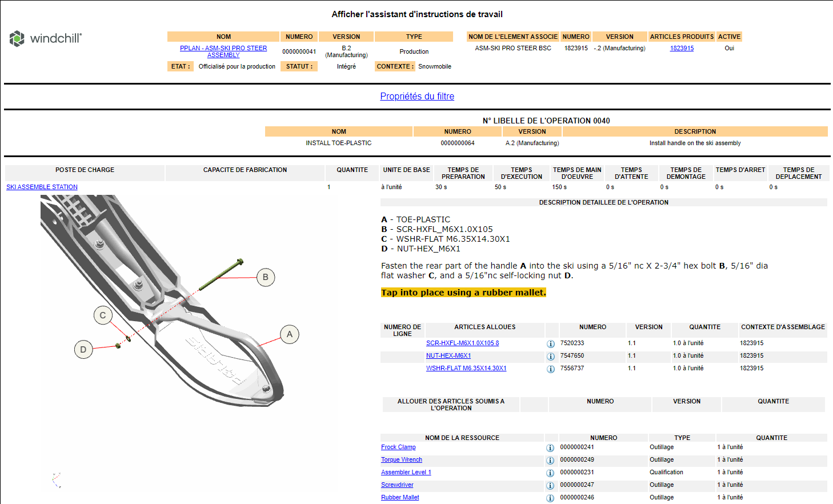Screen dimensions: 833x504
Task: Select callout D near the nut
Action: (83, 349)
